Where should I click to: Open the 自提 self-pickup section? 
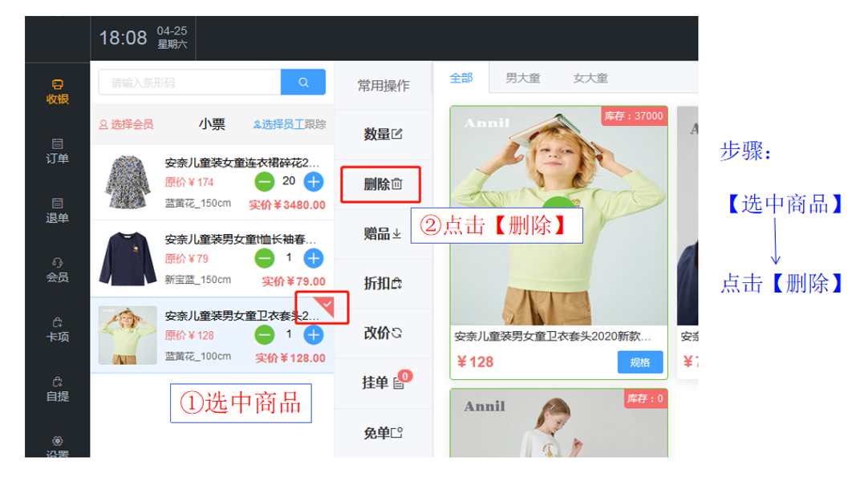[x=57, y=389]
